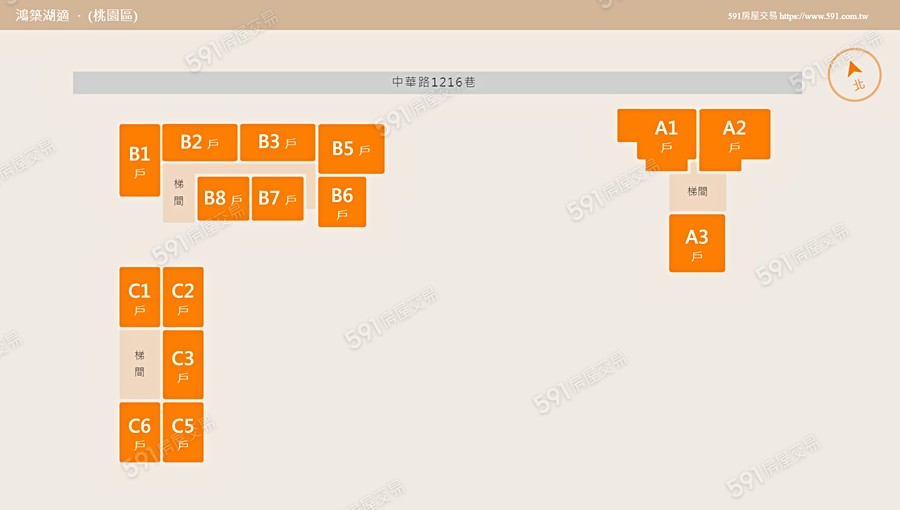Choose the B3 unit block
The height and width of the screenshot is (510, 900).
pos(277,142)
